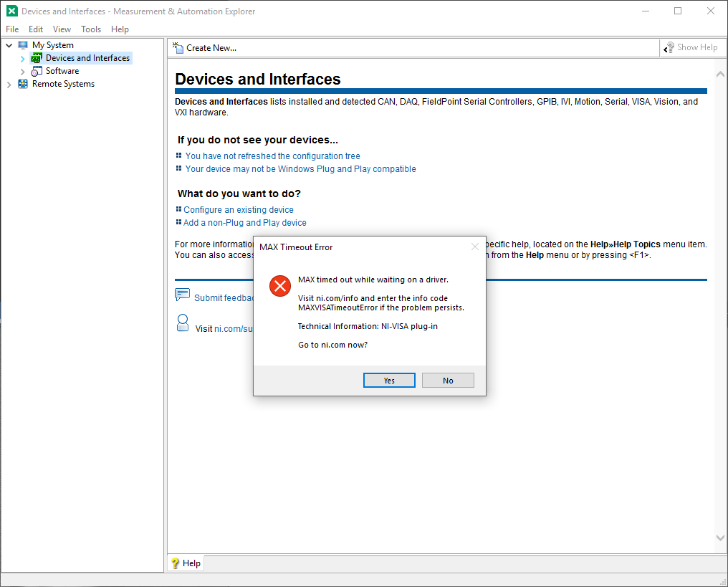
Task: Click the Software tree icon
Action: point(37,71)
